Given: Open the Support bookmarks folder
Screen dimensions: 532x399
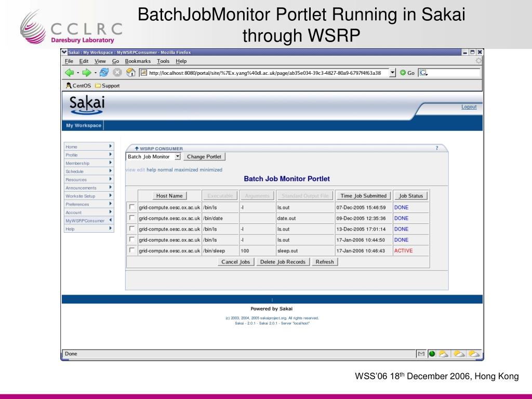Looking at the screenshot, I should [x=107, y=86].
